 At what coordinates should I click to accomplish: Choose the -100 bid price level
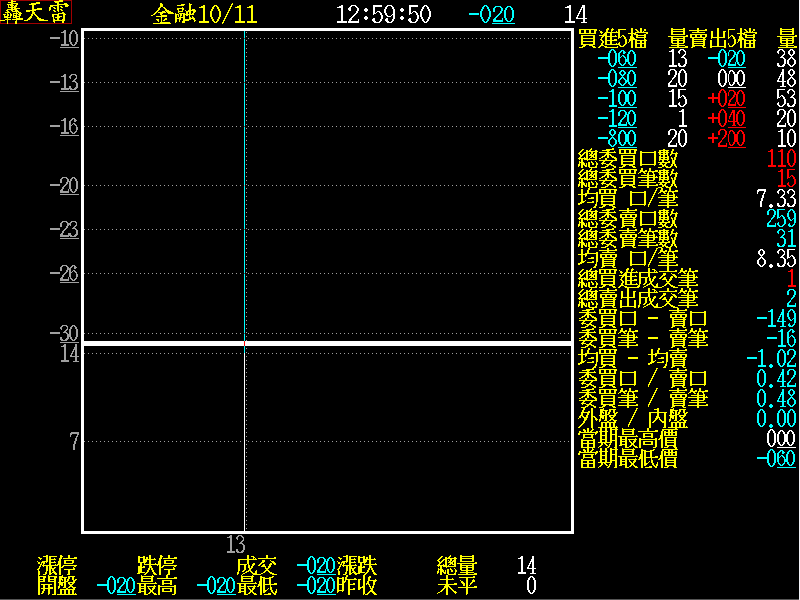[616, 99]
